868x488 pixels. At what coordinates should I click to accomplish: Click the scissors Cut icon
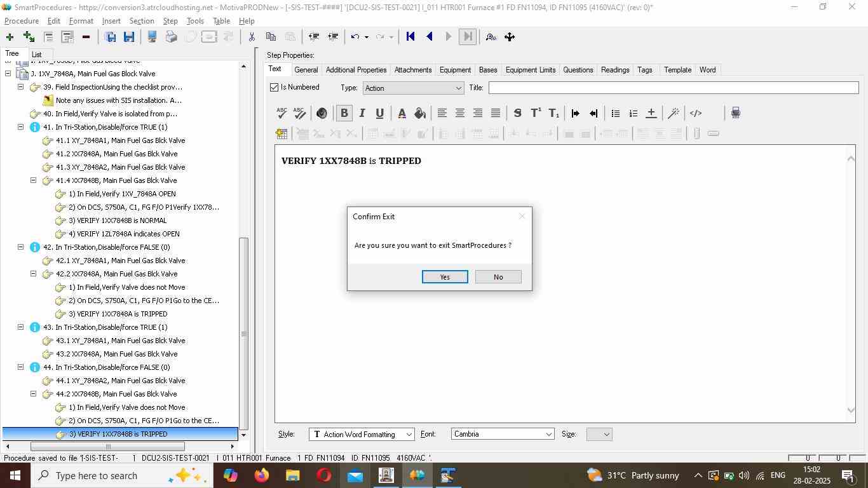pyautogui.click(x=252, y=37)
